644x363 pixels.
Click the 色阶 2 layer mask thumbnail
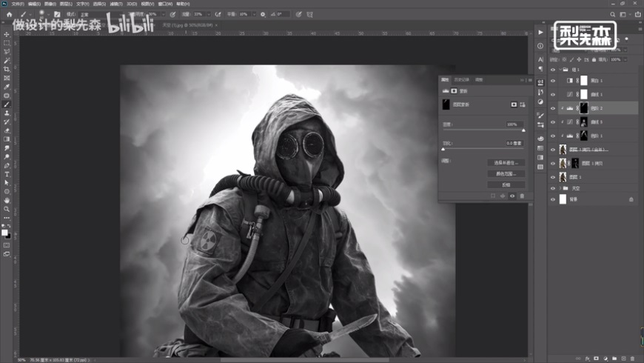(x=583, y=108)
